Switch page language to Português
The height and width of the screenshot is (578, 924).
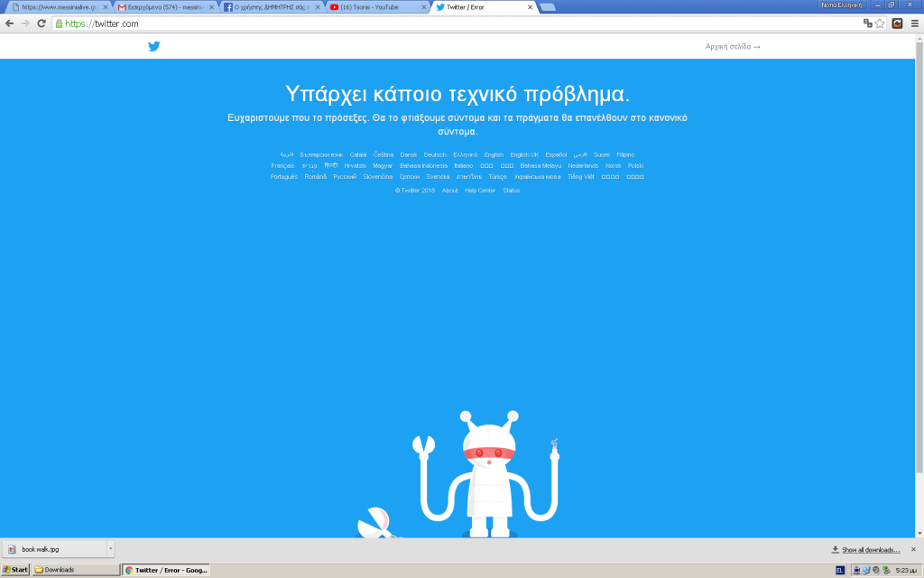(284, 177)
